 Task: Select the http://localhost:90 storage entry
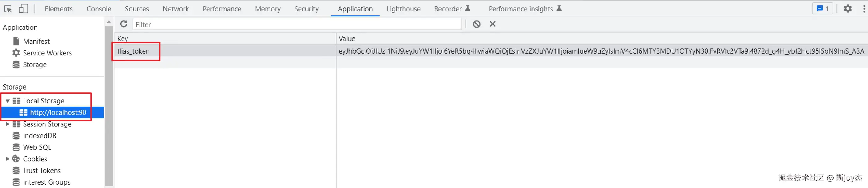click(x=58, y=112)
